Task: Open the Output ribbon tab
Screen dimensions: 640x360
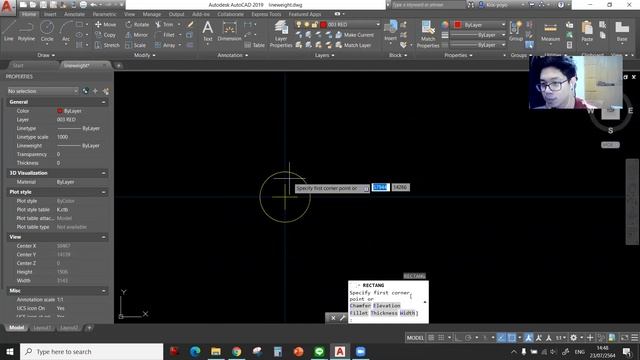Action: pyautogui.click(x=176, y=14)
